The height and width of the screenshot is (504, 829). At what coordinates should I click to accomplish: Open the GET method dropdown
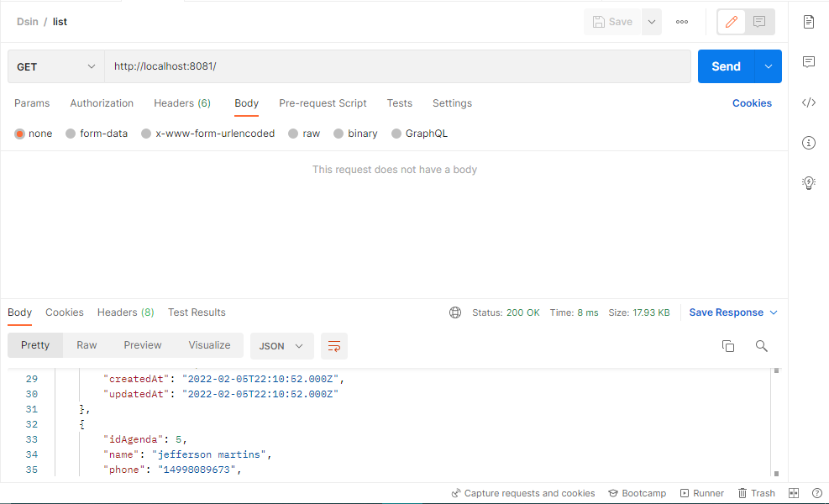(55, 65)
